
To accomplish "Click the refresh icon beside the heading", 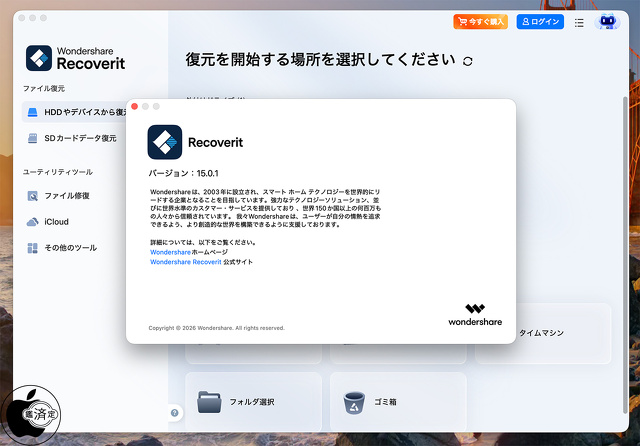I will 468,61.
